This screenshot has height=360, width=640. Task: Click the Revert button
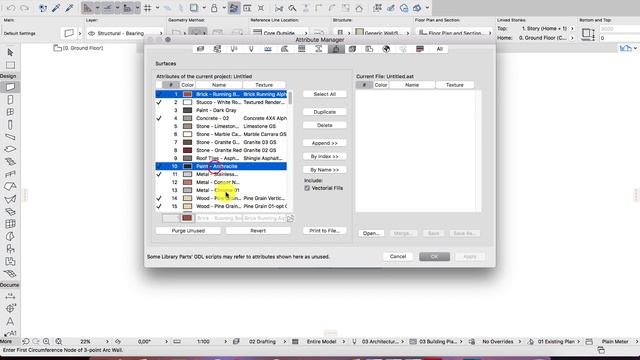click(258, 231)
